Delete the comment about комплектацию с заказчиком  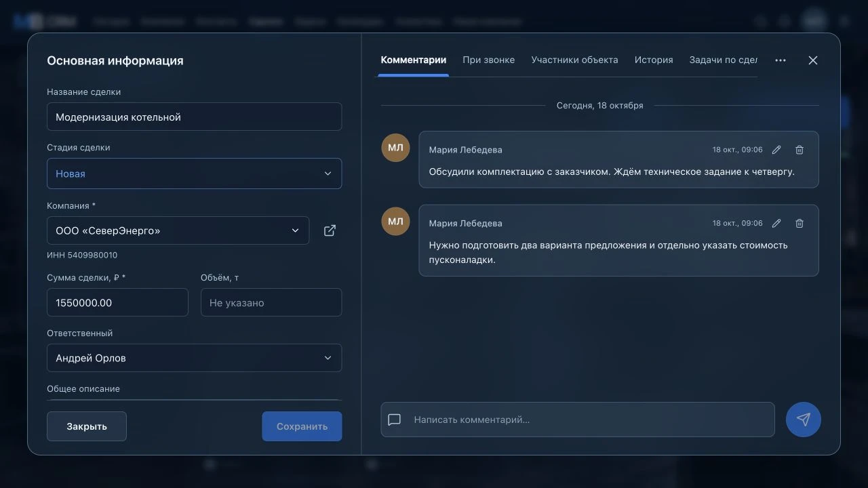pos(800,150)
